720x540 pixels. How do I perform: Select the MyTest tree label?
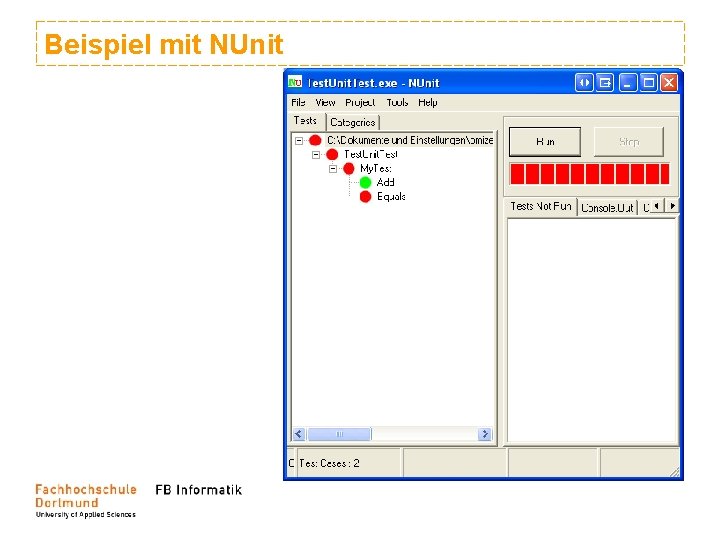click(376, 169)
